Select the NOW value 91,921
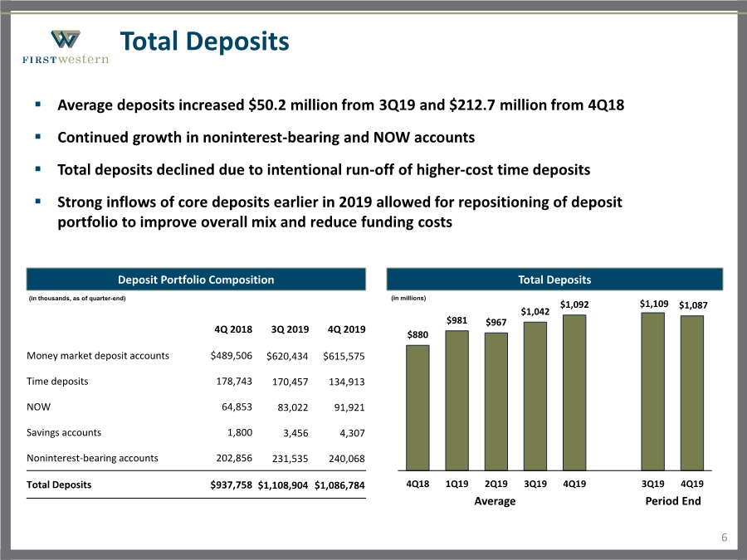This screenshot has width=747, height=560. tap(349, 407)
